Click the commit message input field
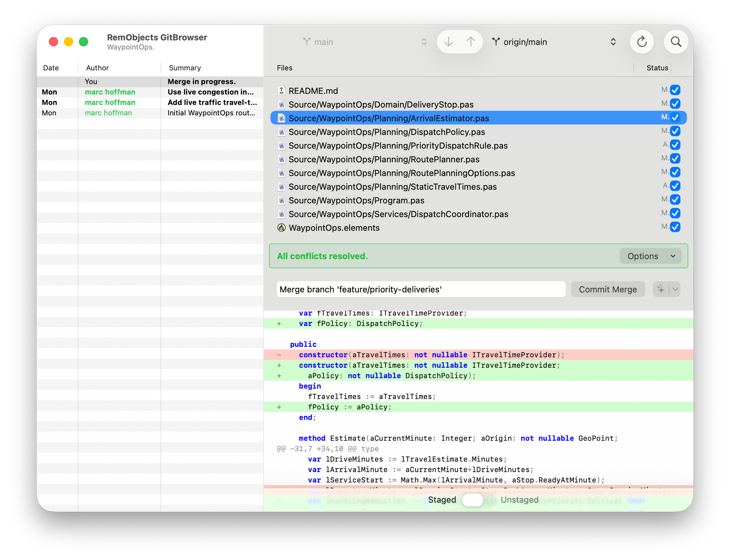The width and height of the screenshot is (730, 560). tap(421, 289)
